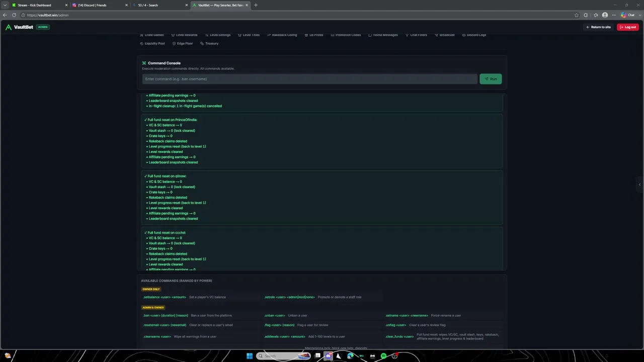Focus the command console input field
Image resolution: width=644 pixels, height=362 pixels.
pyautogui.click(x=309, y=79)
